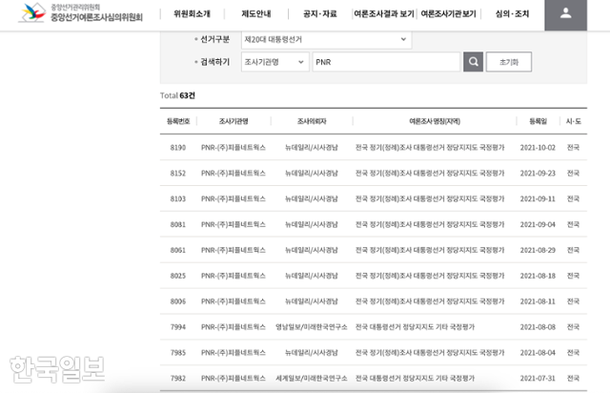Click the Total 63건 result count
This screenshot has height=393, width=610.
pos(177,95)
